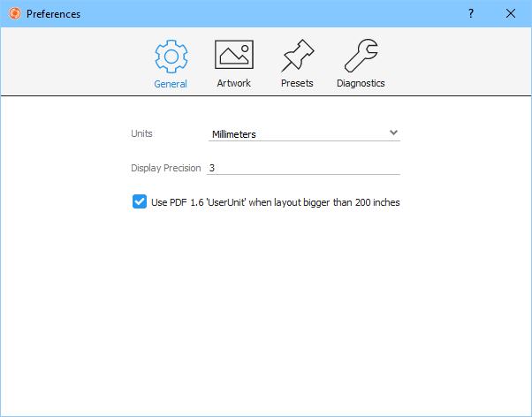The image size is (532, 417).
Task: Click the help question mark button
Action: (471, 13)
